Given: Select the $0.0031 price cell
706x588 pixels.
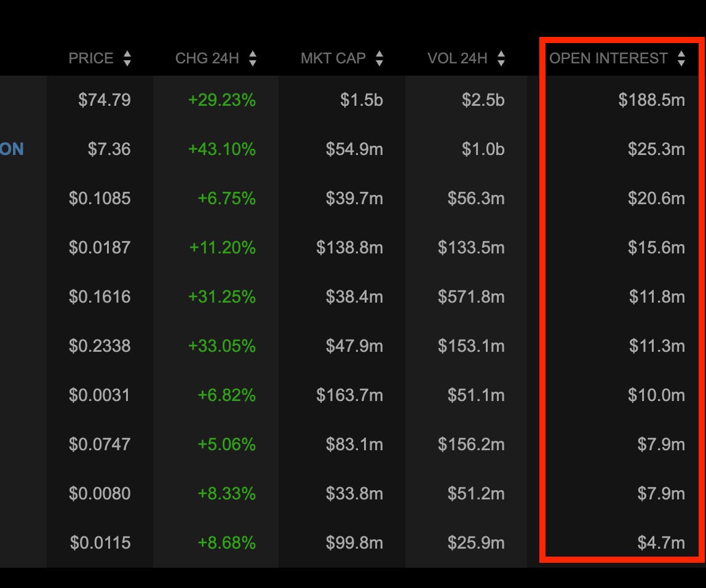Looking at the screenshot, I should pyautogui.click(x=100, y=395).
